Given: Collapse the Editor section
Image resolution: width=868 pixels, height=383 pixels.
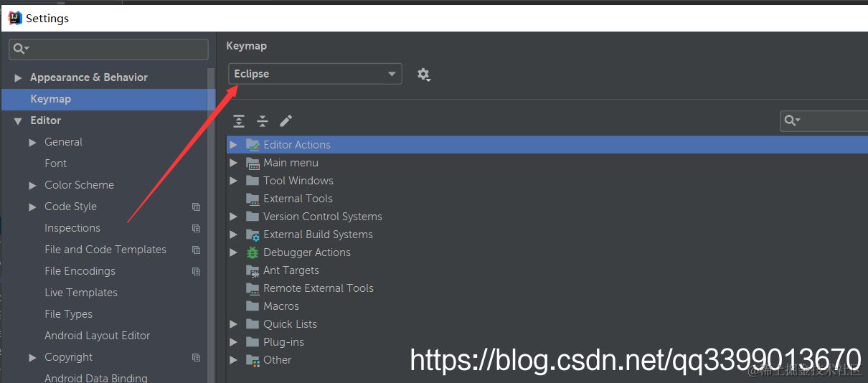Looking at the screenshot, I should point(18,120).
